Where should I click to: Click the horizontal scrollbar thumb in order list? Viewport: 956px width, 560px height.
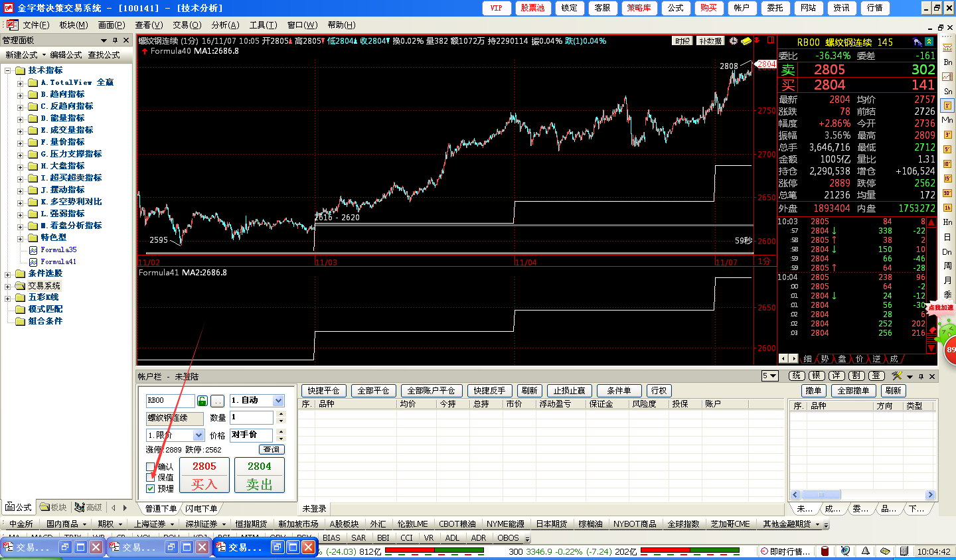coord(821,495)
